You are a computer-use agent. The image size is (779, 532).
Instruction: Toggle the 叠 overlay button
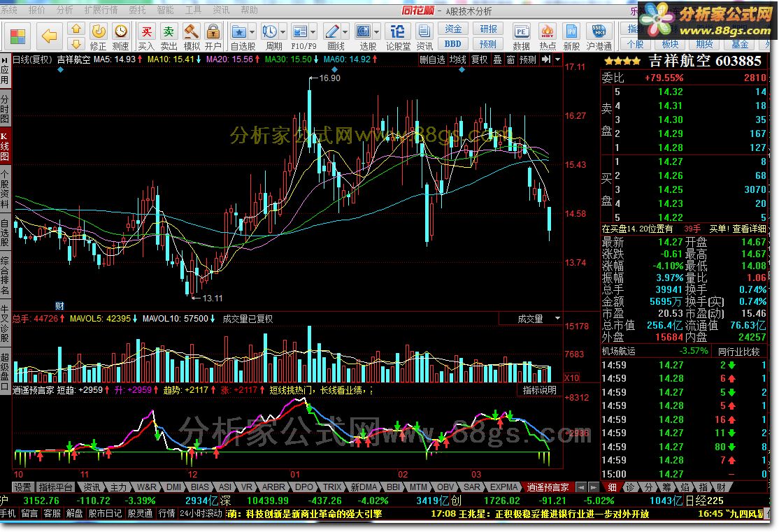[497, 59]
